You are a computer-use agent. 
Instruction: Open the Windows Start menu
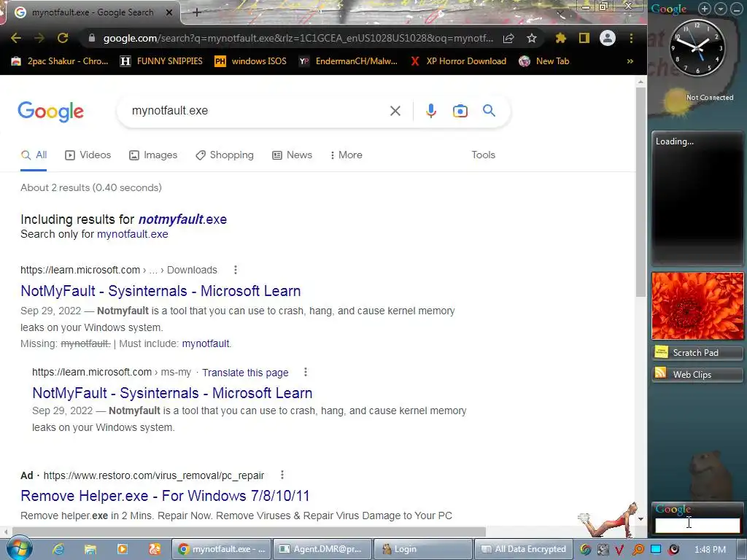[x=19, y=548]
